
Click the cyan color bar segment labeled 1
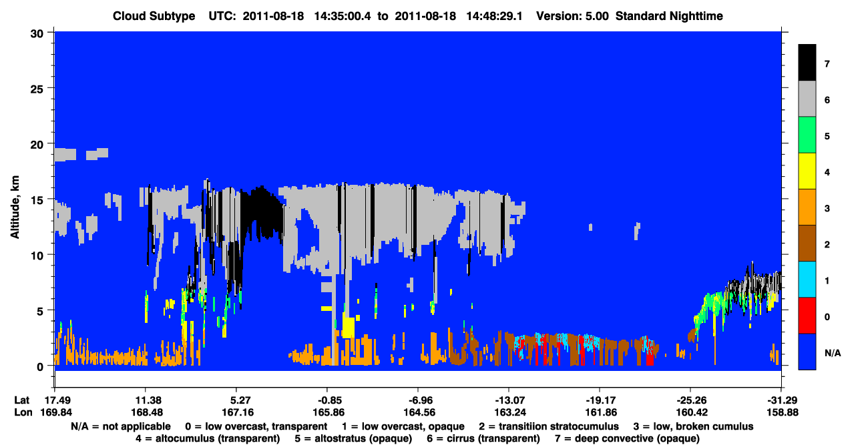pyautogui.click(x=807, y=279)
